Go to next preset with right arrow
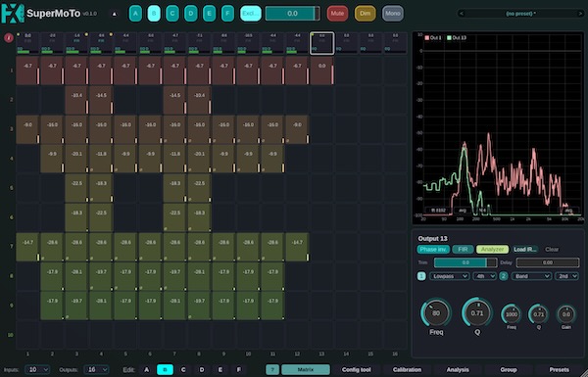This screenshot has height=377, width=588. point(580,14)
